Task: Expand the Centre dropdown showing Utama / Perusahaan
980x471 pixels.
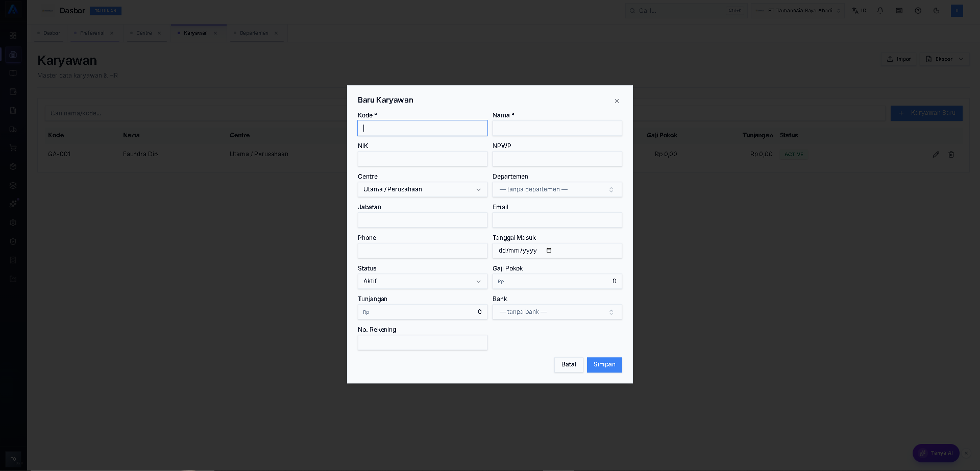Action: pos(423,189)
